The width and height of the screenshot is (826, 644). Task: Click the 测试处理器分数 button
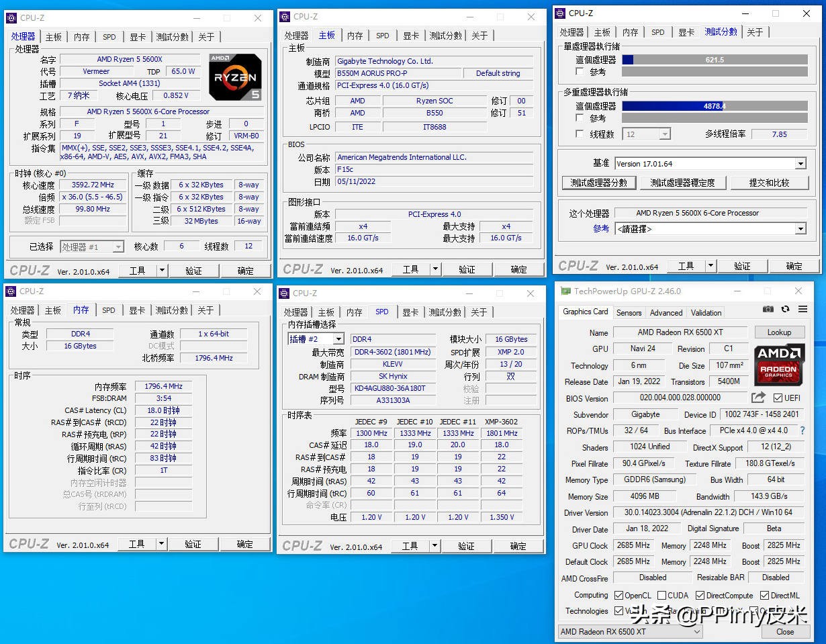pos(599,182)
